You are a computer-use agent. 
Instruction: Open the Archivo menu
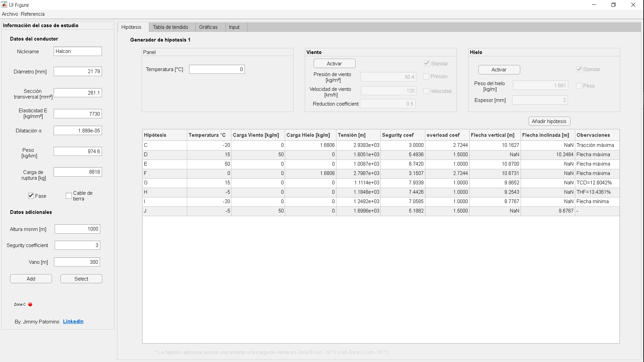(x=10, y=14)
